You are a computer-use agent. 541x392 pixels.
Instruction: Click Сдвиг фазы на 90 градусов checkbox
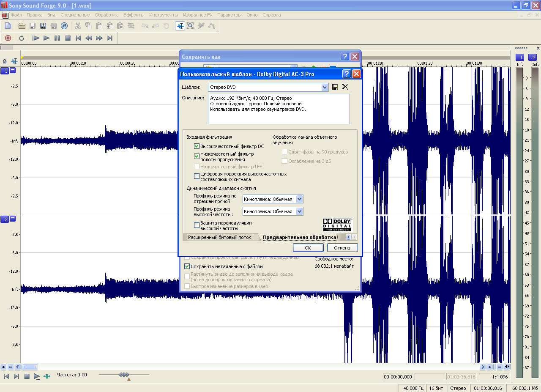coord(284,152)
